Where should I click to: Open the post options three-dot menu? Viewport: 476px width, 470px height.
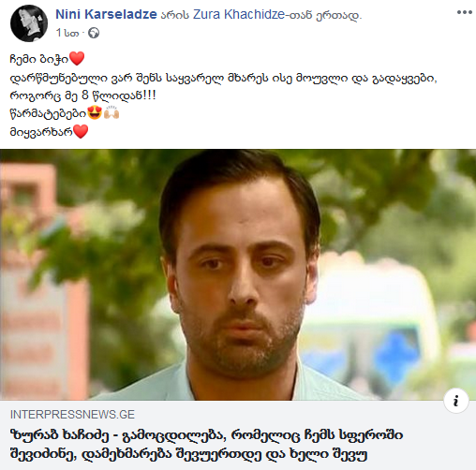464,12
